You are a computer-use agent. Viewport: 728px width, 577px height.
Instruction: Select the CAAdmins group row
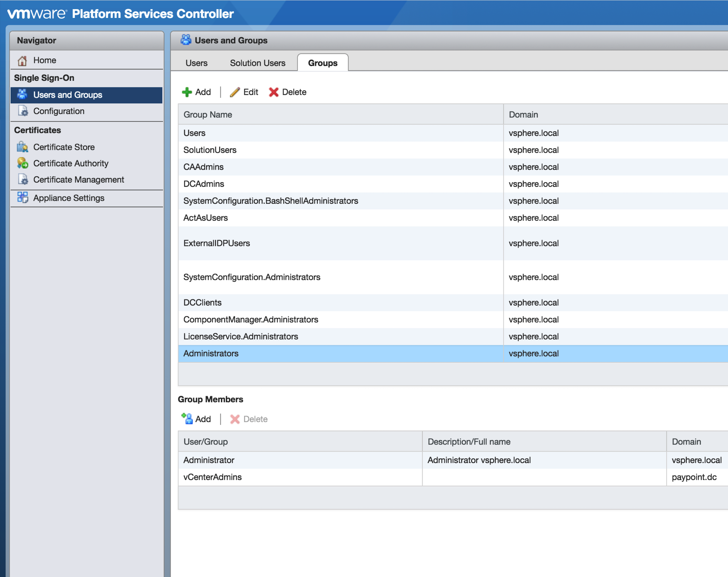[x=203, y=167]
